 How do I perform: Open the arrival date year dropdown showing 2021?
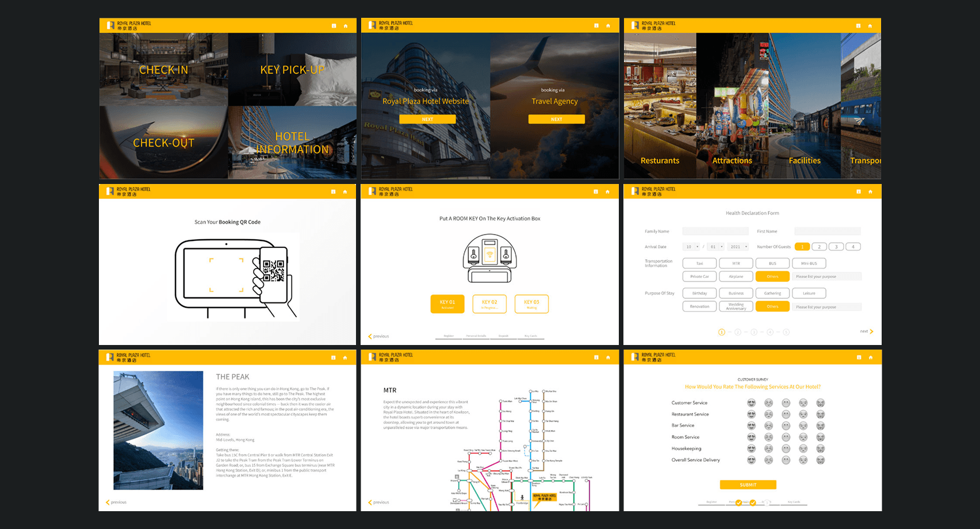(x=738, y=247)
